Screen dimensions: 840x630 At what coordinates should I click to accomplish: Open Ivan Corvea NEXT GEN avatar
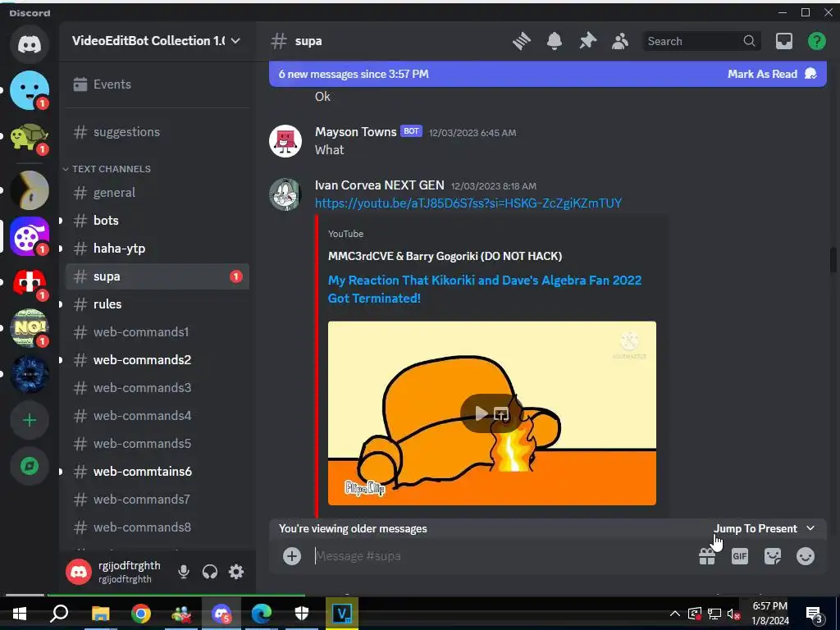[x=285, y=194]
